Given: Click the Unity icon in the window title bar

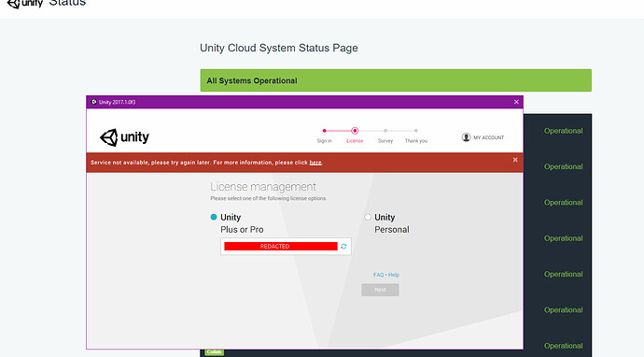Looking at the screenshot, I should [93, 102].
